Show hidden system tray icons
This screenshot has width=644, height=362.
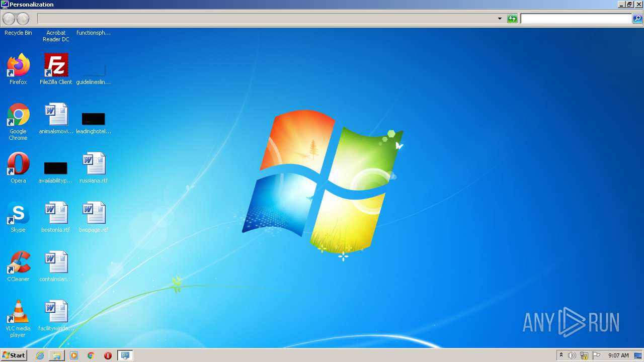[561, 355]
